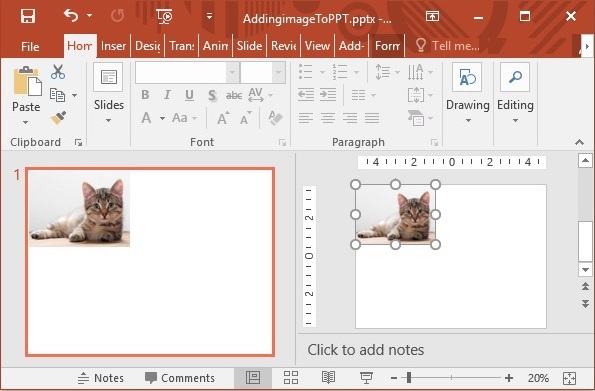Open Change Case Aa menu
595x391 pixels.
[184, 118]
